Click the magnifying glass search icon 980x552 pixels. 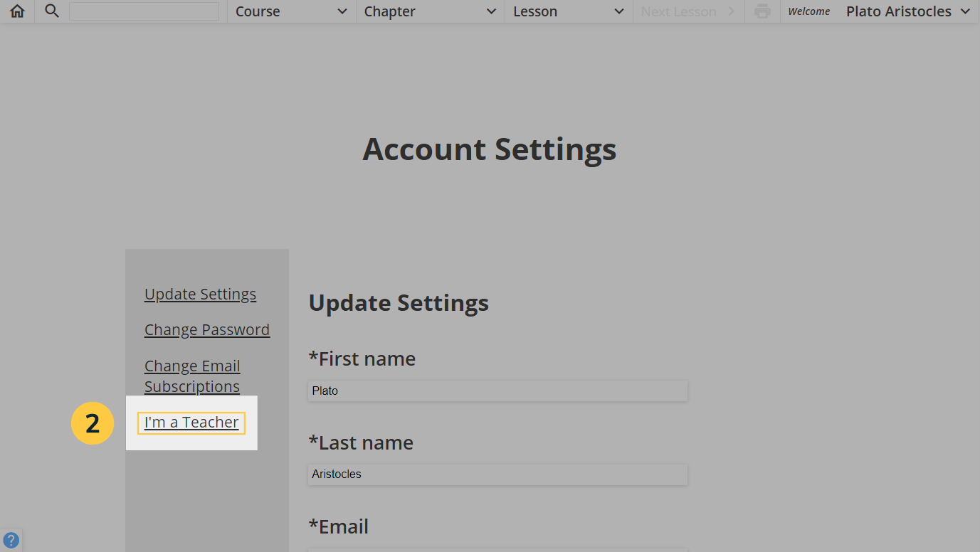tap(51, 11)
